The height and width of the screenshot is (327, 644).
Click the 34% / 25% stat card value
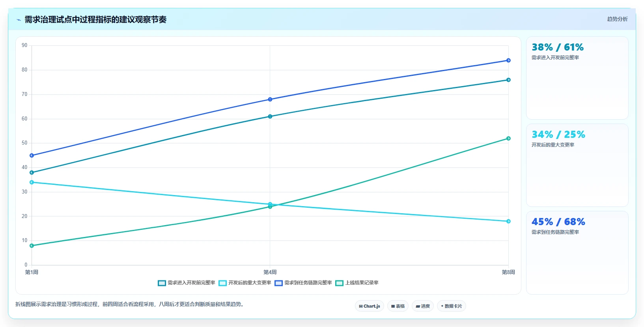click(x=558, y=135)
